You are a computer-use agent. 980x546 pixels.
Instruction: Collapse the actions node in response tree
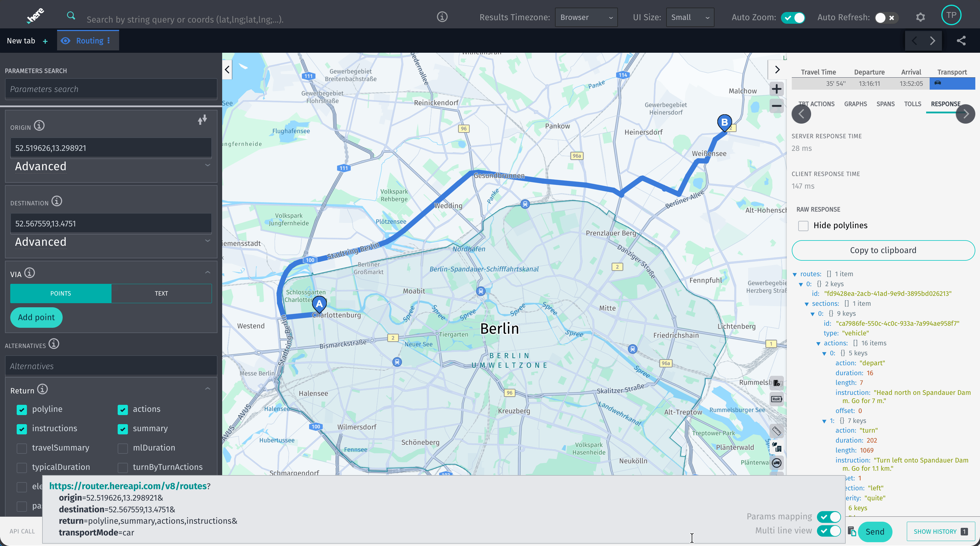coord(818,344)
